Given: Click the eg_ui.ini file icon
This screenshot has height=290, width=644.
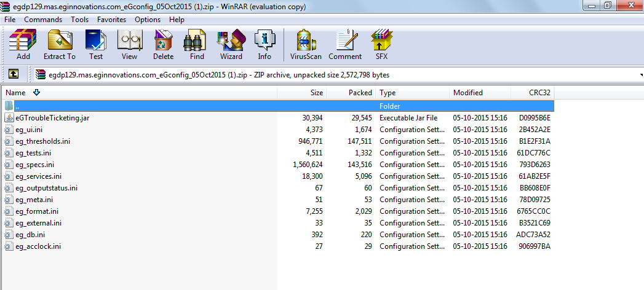Looking at the screenshot, I should pos(9,130).
